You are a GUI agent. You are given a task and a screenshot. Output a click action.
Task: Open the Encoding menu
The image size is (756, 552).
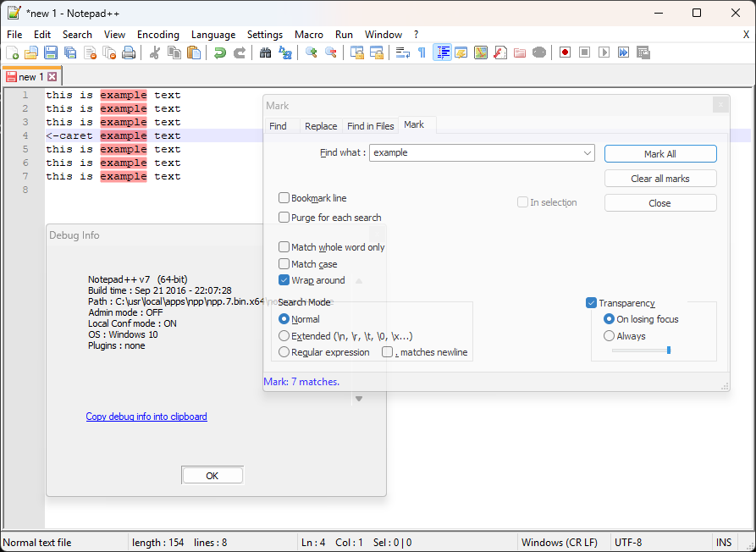158,35
